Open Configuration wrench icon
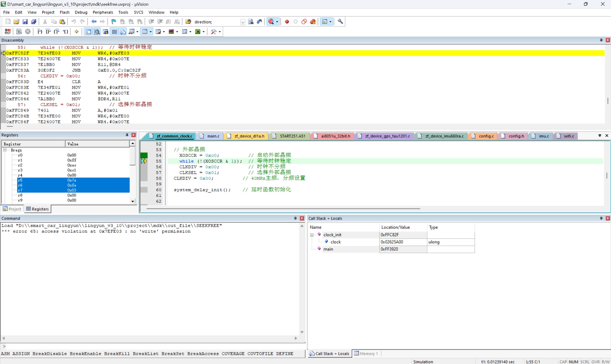 [x=340, y=22]
